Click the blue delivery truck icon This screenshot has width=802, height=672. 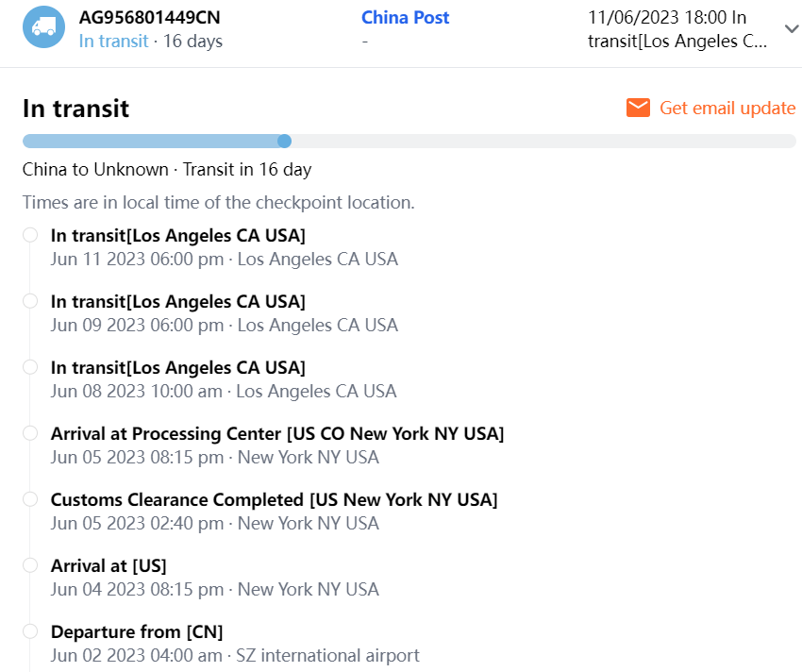click(43, 27)
